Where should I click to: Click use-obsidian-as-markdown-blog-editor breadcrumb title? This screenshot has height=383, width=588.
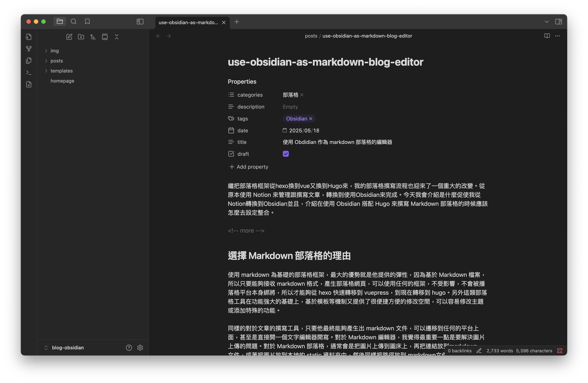tap(367, 36)
